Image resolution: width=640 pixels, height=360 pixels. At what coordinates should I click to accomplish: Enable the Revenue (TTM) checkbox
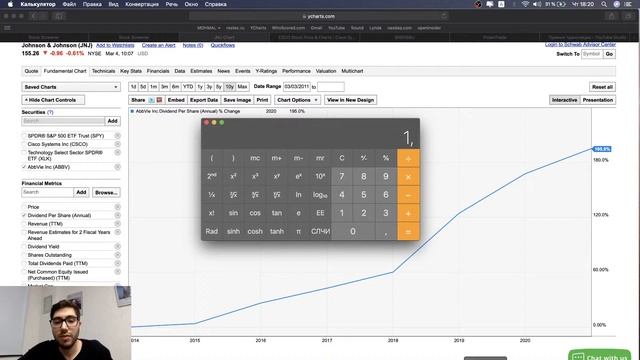24,224
